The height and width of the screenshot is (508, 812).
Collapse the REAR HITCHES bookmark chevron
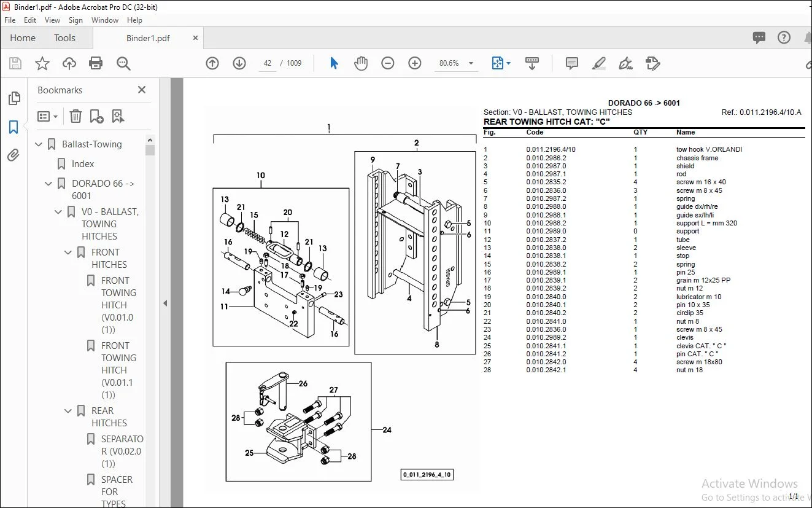pyautogui.click(x=69, y=411)
